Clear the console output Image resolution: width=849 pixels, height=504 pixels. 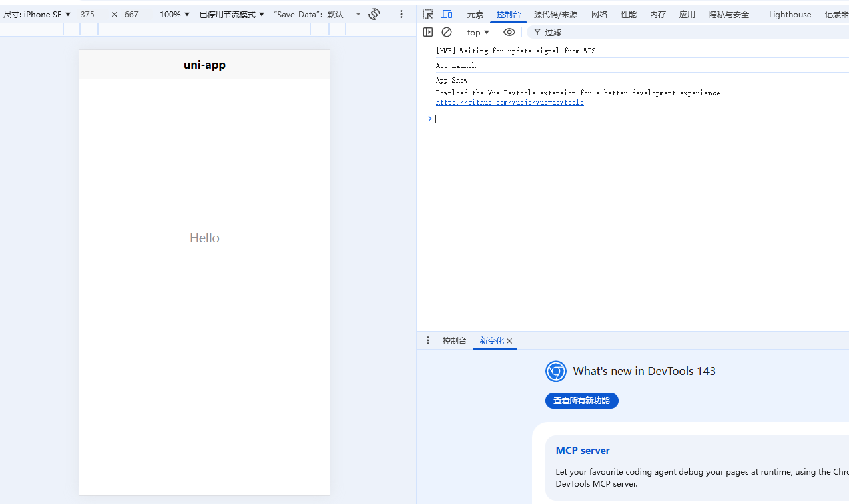click(447, 32)
